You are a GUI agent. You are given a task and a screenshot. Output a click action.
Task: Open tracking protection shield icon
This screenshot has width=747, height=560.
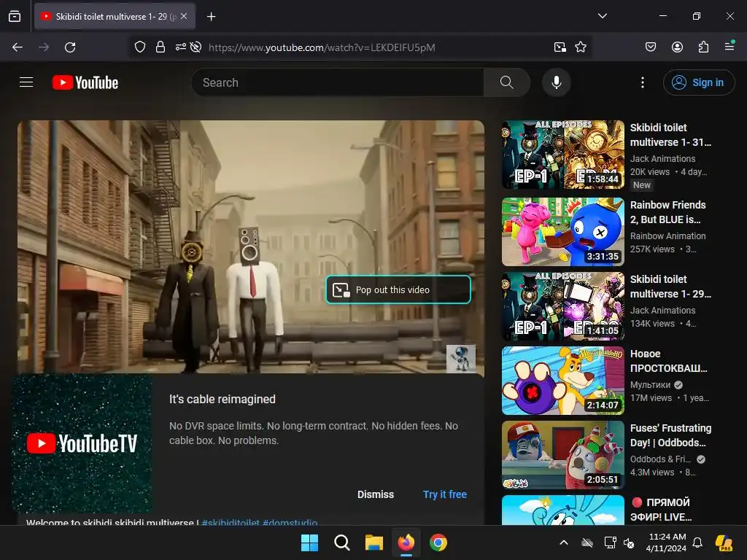139,47
